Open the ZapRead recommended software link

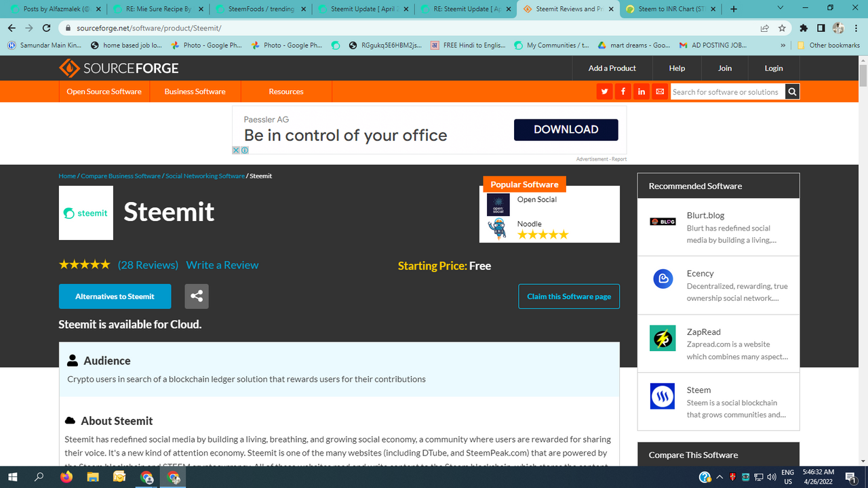pos(703,331)
